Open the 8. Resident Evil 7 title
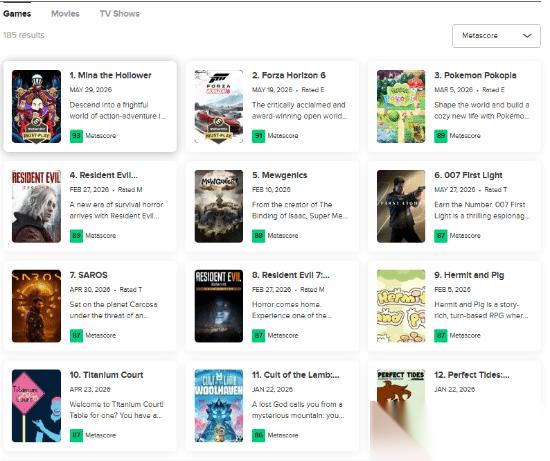Screen dimensions: 550x461 (291, 275)
